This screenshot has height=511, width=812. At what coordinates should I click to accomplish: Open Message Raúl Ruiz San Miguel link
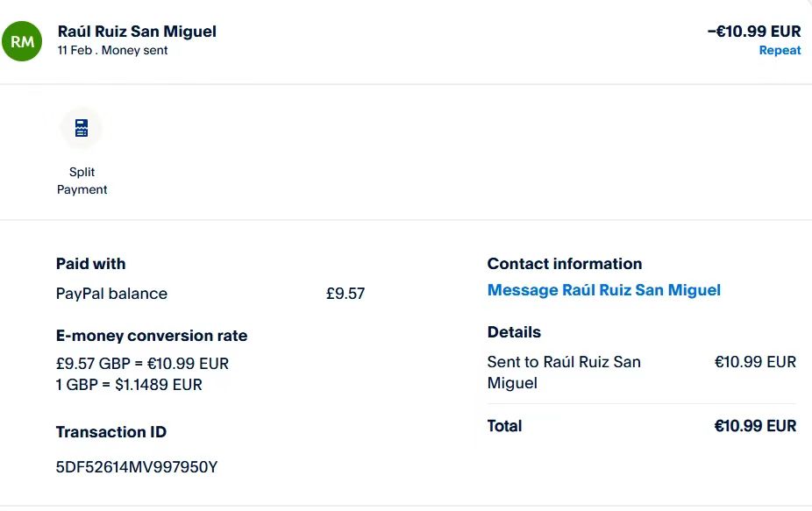tap(603, 290)
